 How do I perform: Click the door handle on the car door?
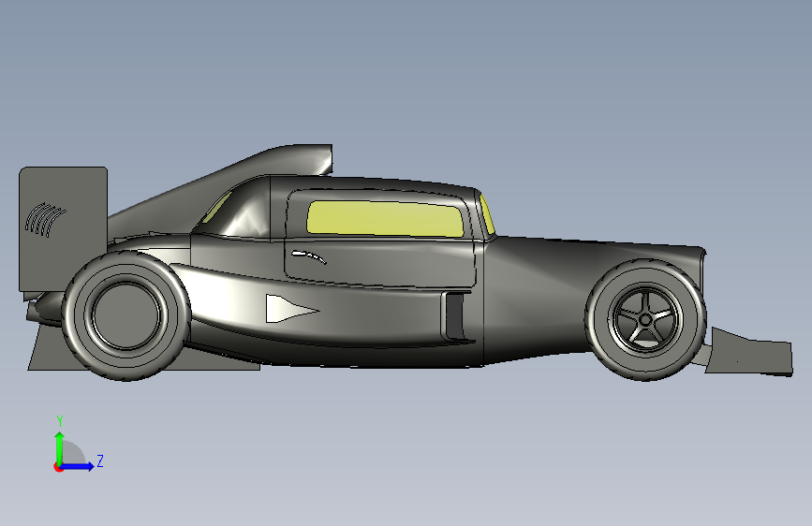click(309, 256)
